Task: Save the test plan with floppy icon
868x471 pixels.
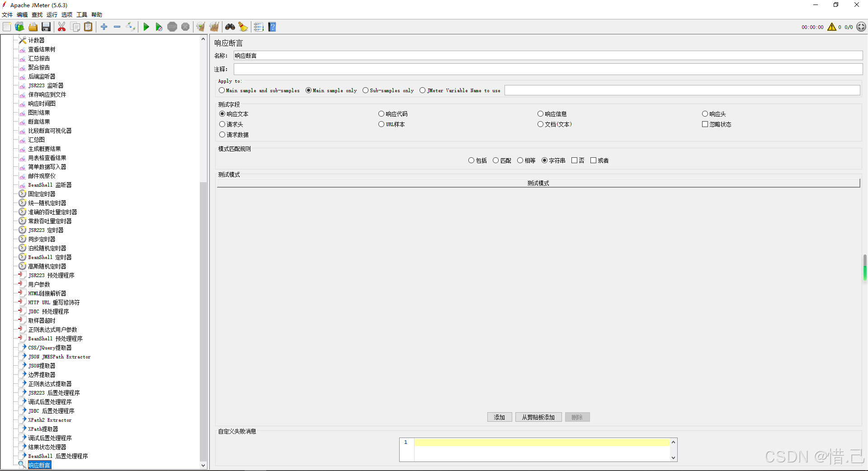Action: pyautogui.click(x=46, y=27)
